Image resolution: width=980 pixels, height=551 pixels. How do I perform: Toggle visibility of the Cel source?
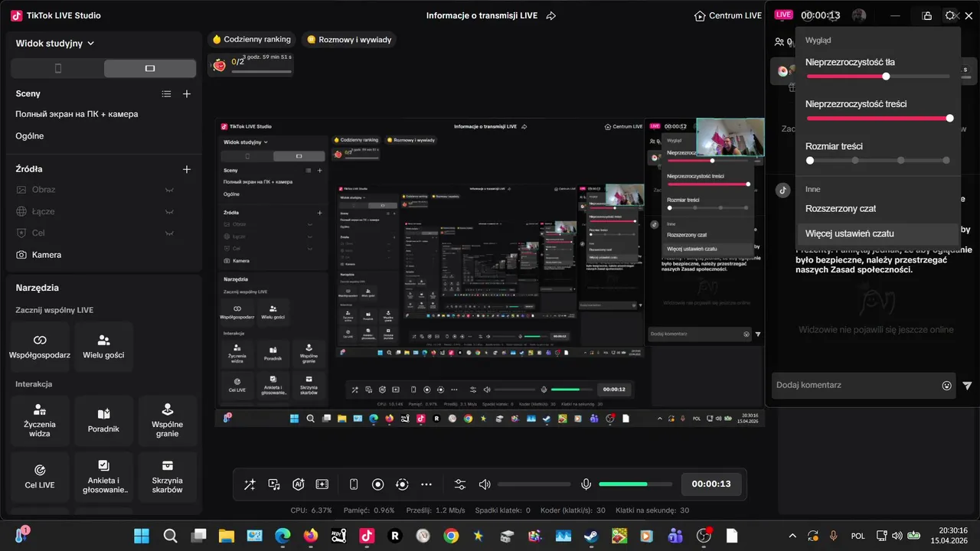pos(170,233)
